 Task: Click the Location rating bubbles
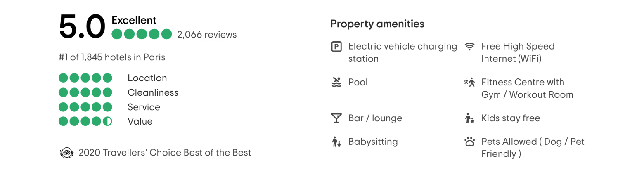click(x=85, y=78)
